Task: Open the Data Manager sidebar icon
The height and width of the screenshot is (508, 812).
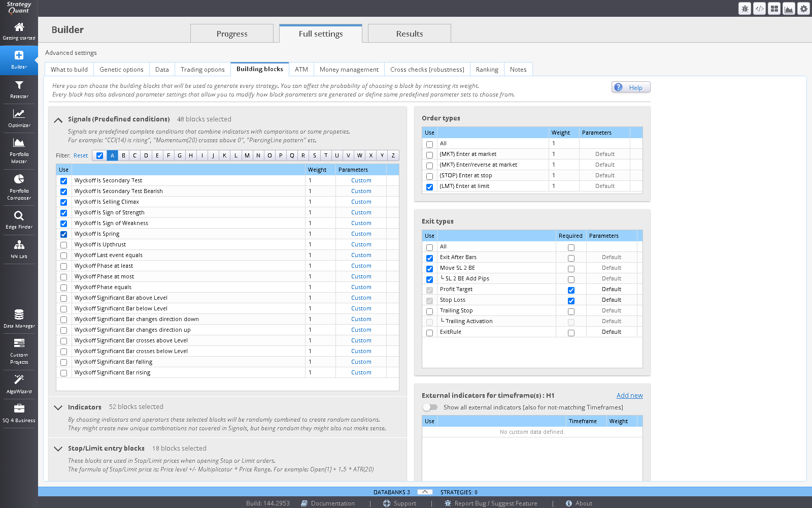Action: coord(19,319)
